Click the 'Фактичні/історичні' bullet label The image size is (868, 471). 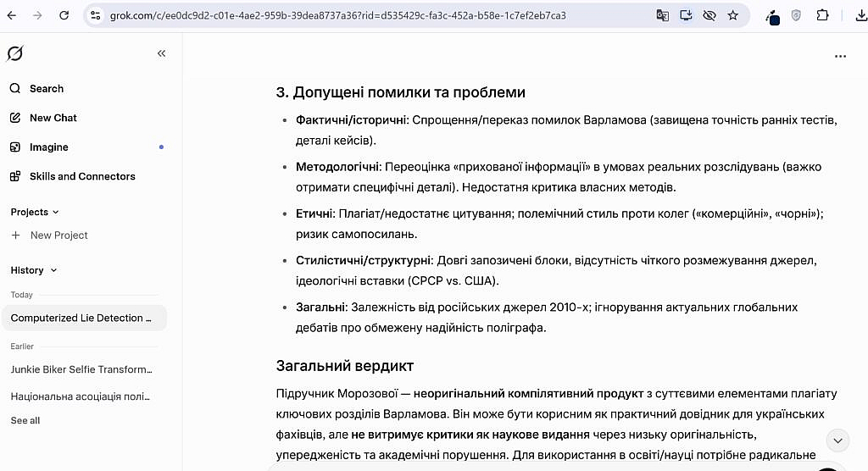click(x=352, y=120)
